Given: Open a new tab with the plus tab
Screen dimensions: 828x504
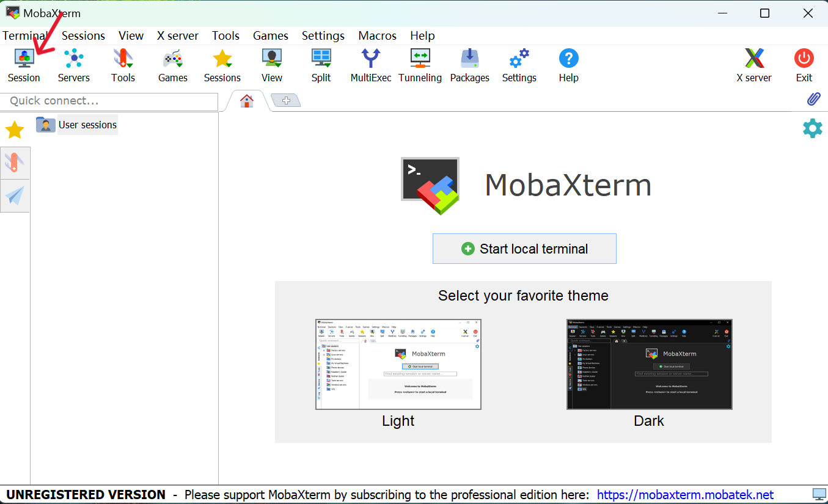Looking at the screenshot, I should [286, 100].
